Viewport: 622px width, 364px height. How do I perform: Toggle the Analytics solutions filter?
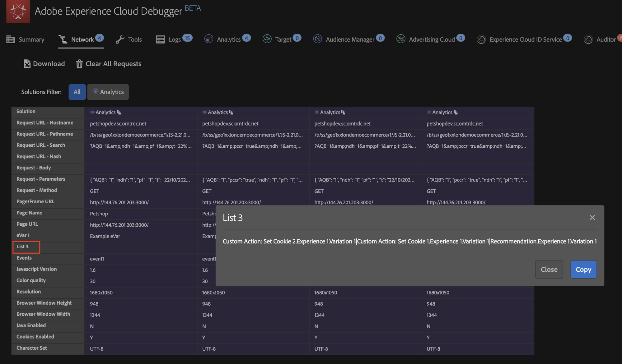click(108, 92)
